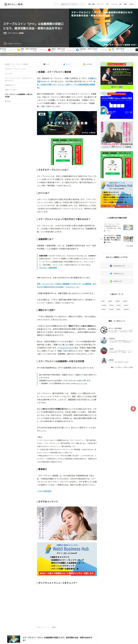Screen dimensions: 138x644
Task: Jump to JPYCとは？ in table of contents
Action: point(9,74)
